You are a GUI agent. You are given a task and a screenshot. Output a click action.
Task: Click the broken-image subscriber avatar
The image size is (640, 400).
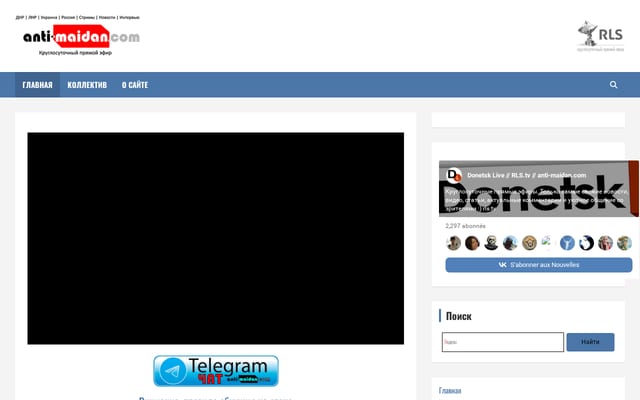click(546, 241)
